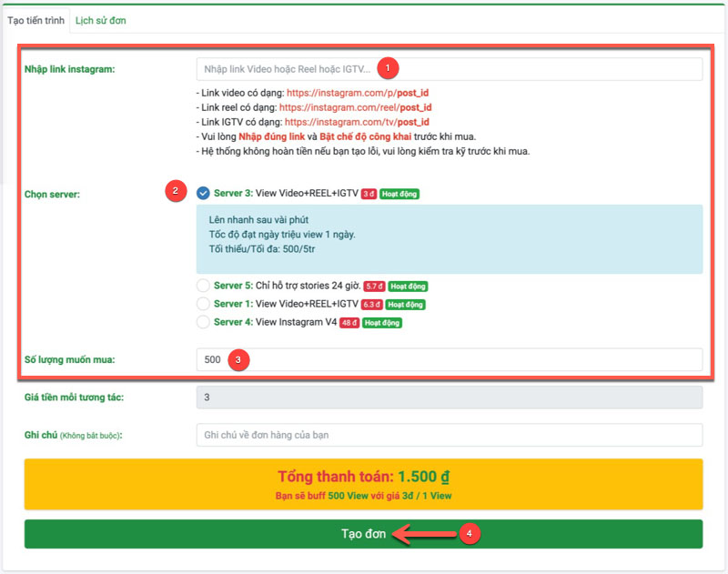Pick Server 4 View Instagram V4 radio
Viewport: 728px width, 574px height.
(x=203, y=322)
